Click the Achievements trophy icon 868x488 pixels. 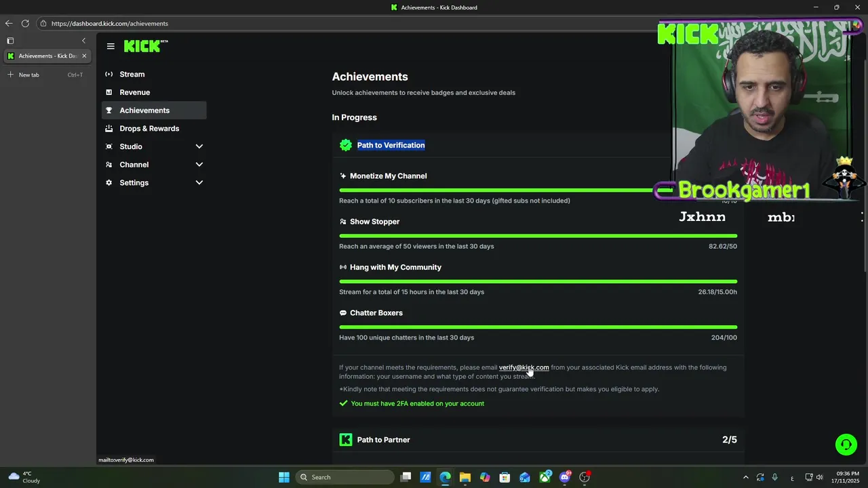click(x=109, y=110)
